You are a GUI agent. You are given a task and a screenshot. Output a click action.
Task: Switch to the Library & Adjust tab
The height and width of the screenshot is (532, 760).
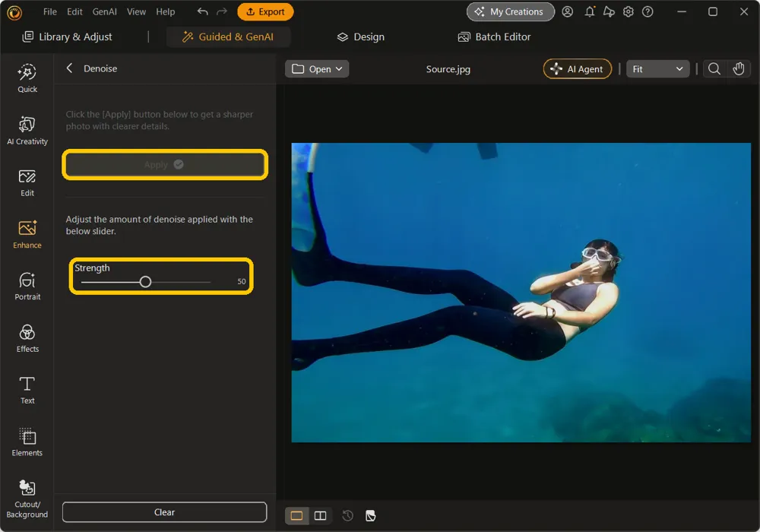tap(68, 36)
